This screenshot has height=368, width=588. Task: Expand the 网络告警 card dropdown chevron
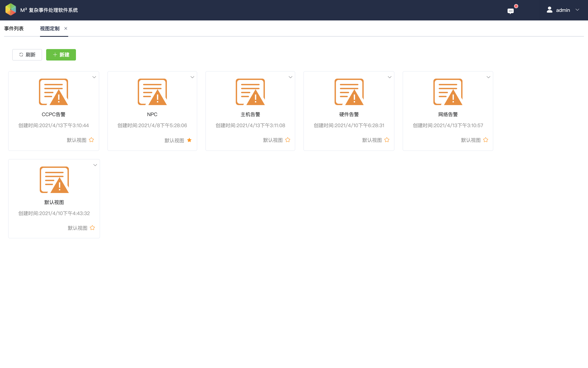[x=488, y=77]
